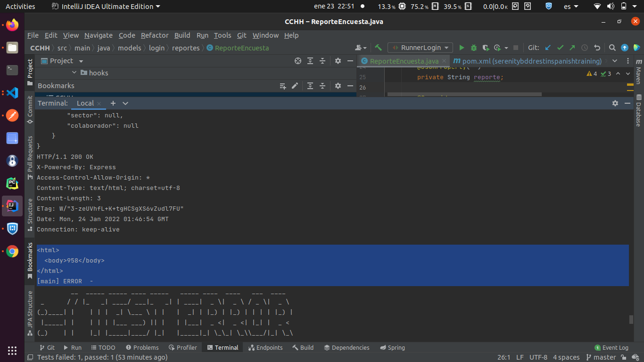Toggle the read-only lock in status bar
The image size is (644, 362).
coord(623,357)
